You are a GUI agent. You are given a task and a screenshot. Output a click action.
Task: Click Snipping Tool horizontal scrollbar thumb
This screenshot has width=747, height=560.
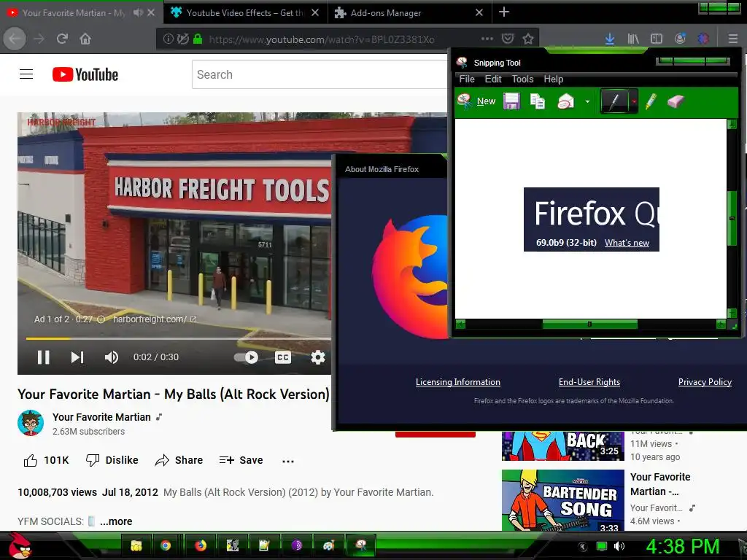(589, 324)
